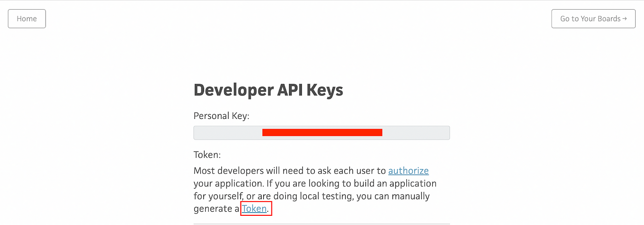This screenshot has width=644, height=225.
Task: Select the Personal Key label
Action: coord(221,116)
